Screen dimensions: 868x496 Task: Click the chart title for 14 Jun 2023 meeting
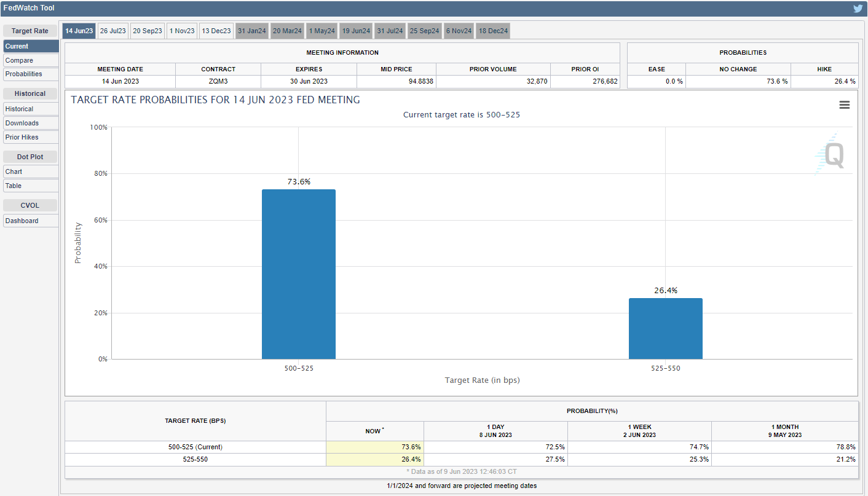[216, 100]
